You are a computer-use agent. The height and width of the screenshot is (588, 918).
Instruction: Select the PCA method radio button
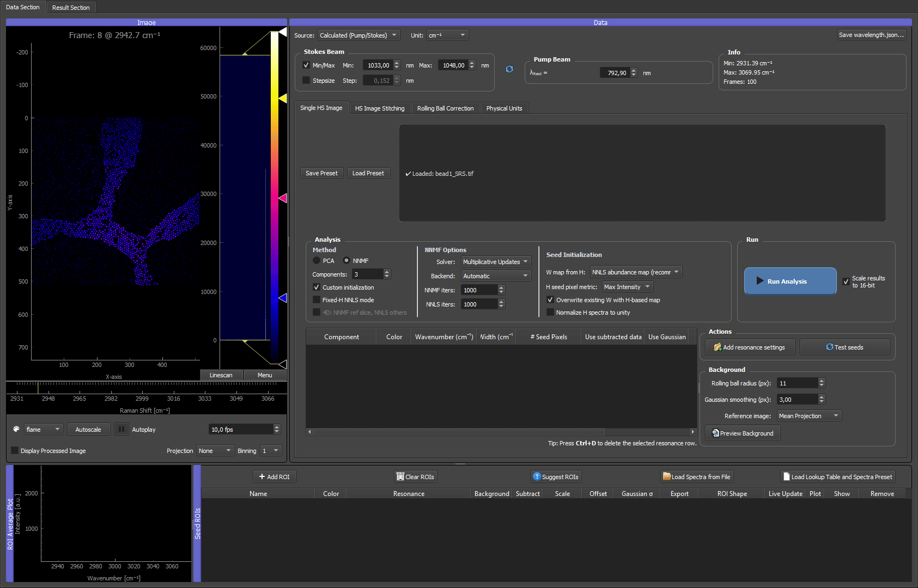[x=317, y=261]
